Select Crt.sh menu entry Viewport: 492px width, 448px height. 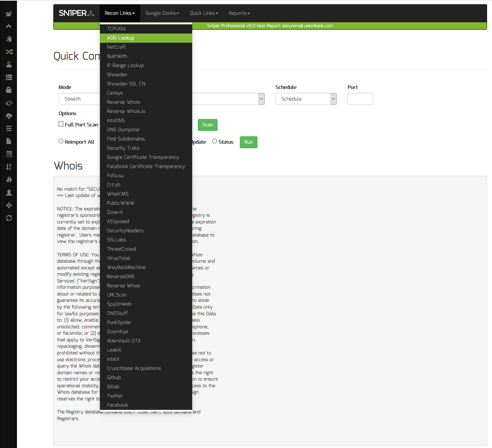146,185
